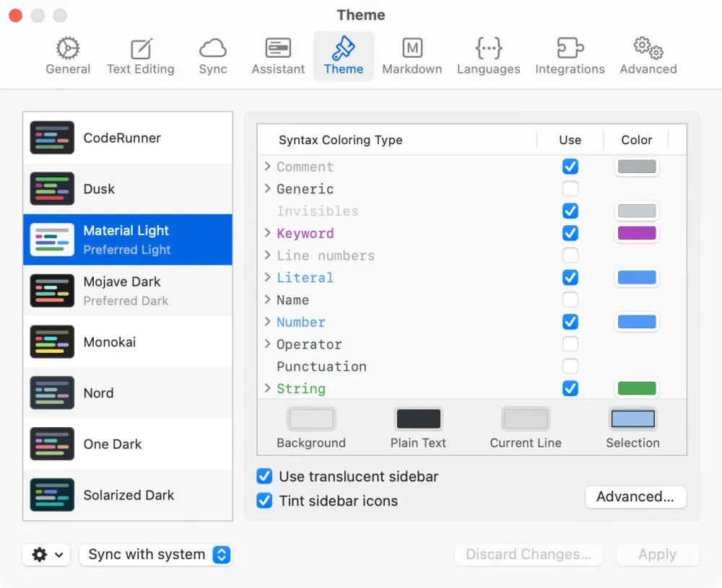Screen dimensions: 722x588
Task: Choose the Monokai theme
Action: (x=128, y=342)
